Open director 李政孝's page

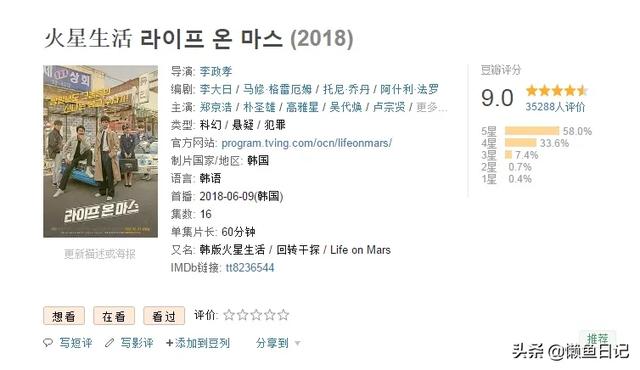click(216, 71)
